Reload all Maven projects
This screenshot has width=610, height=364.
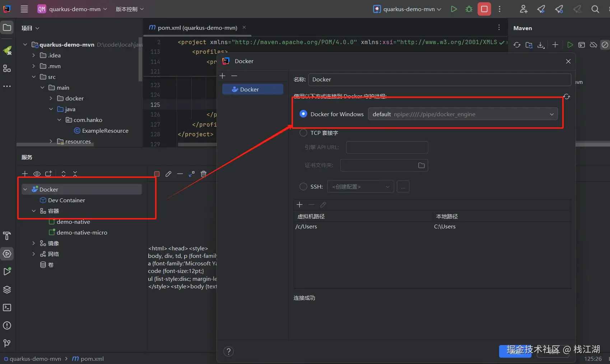pos(517,45)
